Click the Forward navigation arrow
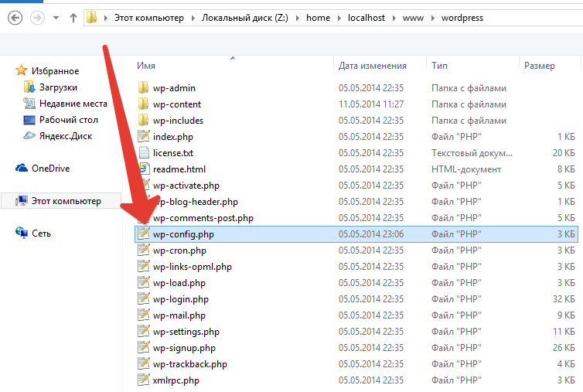 [37, 18]
